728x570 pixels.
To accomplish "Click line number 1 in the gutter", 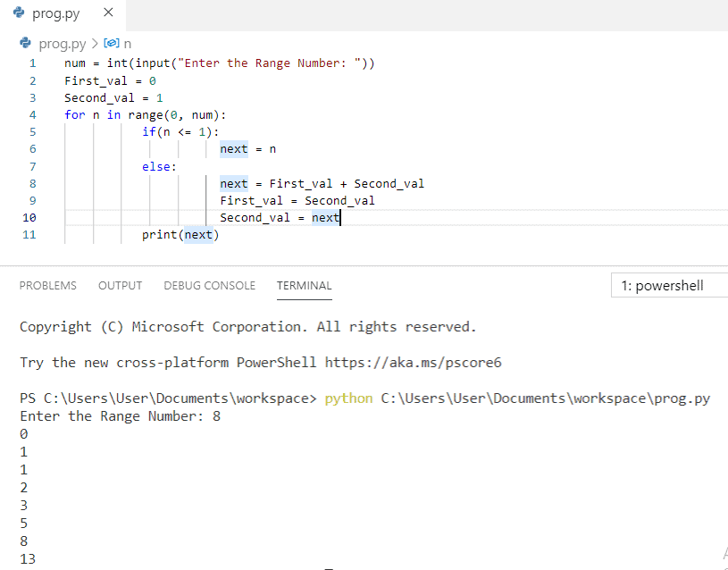I will (32, 63).
